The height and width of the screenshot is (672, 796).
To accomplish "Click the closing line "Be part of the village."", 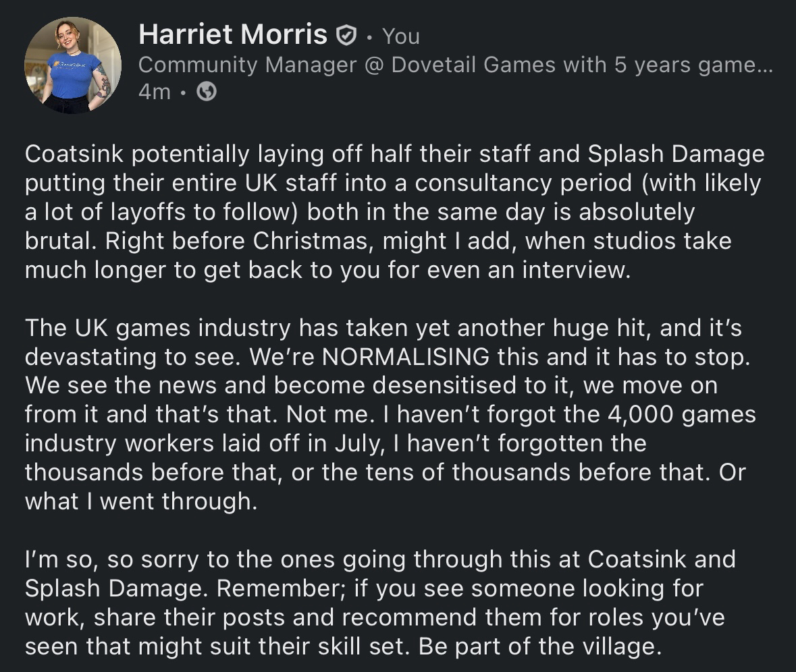I will point(538,646).
